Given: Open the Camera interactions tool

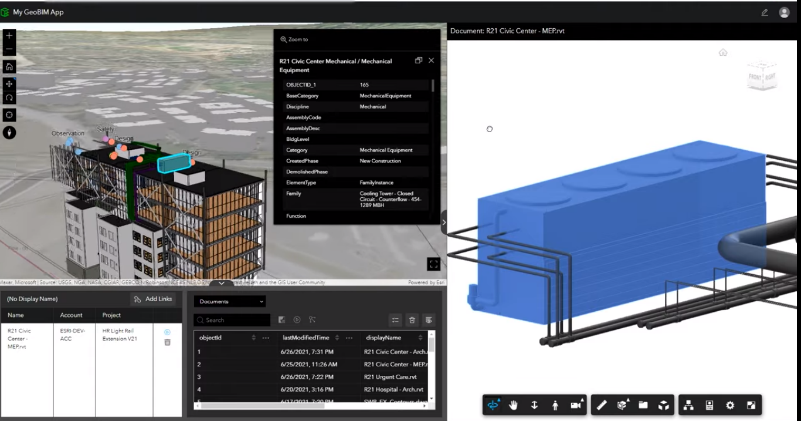Looking at the screenshot, I should tap(576, 405).
